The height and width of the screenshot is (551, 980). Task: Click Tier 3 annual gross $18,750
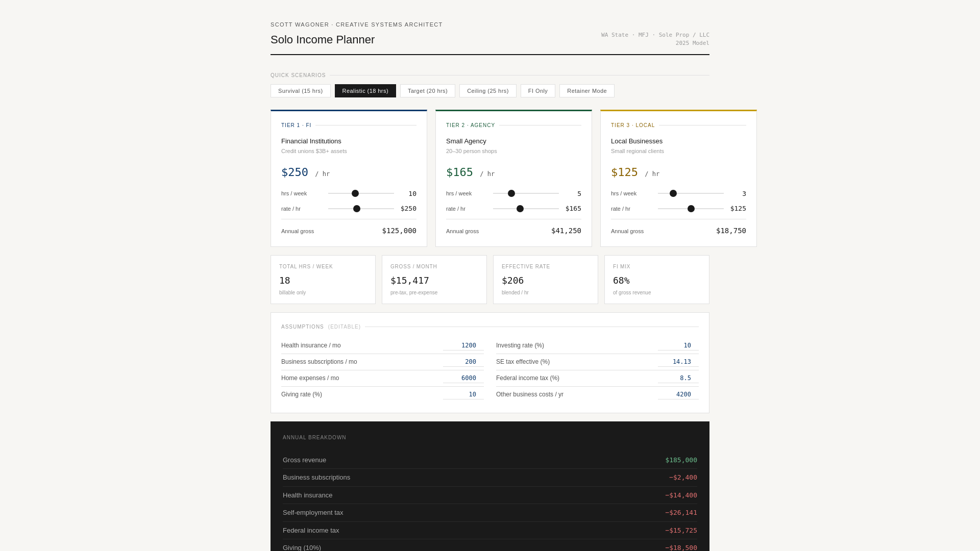click(731, 231)
